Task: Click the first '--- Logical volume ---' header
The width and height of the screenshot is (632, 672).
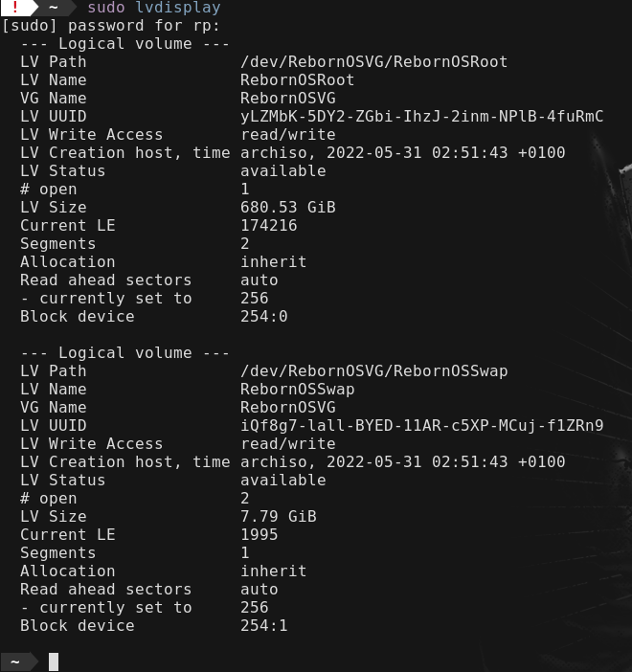Action: (124, 44)
